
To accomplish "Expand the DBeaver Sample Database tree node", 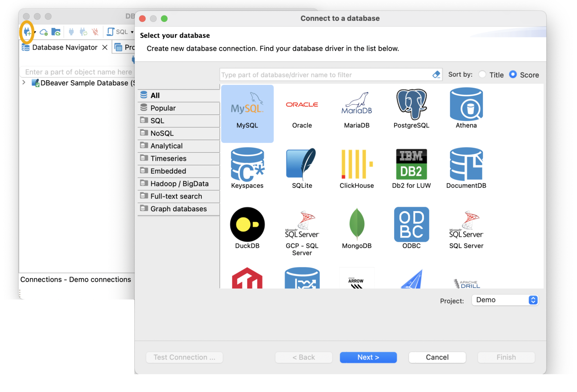I will coord(24,83).
